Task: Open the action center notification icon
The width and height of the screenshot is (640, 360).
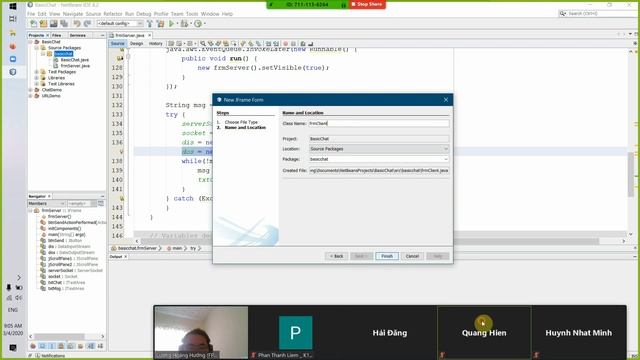Action: [13, 348]
